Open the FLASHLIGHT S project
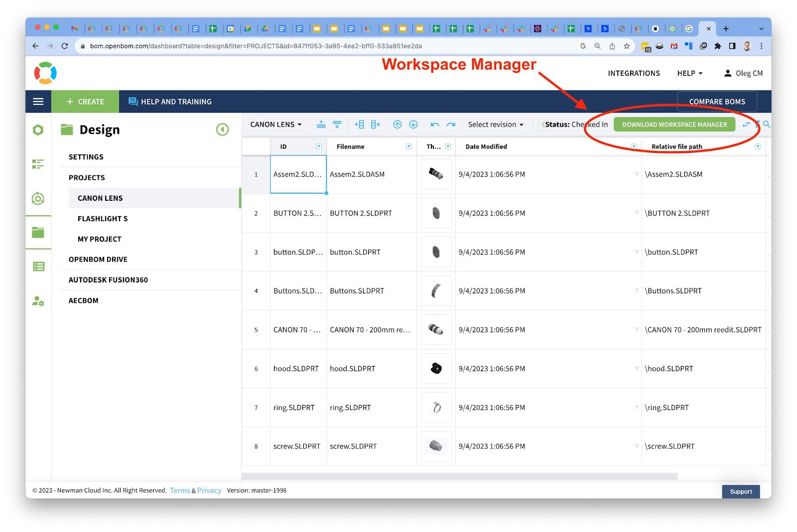The width and height of the screenshot is (797, 532). tap(103, 219)
